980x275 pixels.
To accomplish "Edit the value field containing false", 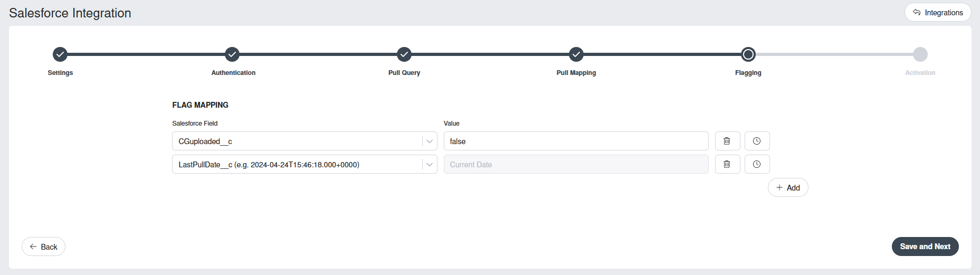I will [576, 141].
